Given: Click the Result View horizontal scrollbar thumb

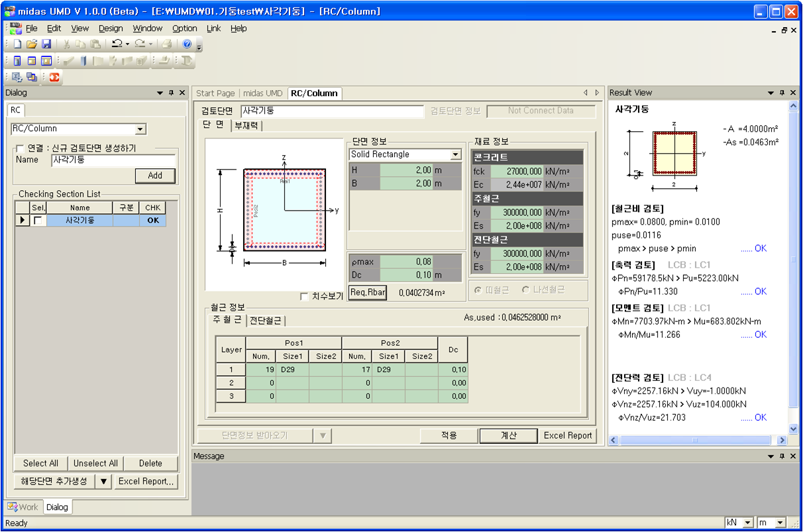Looking at the screenshot, I should pyautogui.click(x=696, y=440).
